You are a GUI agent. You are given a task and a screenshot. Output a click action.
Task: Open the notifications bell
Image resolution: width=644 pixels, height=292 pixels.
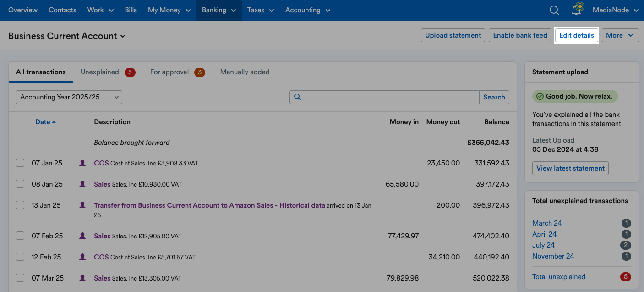(577, 10)
